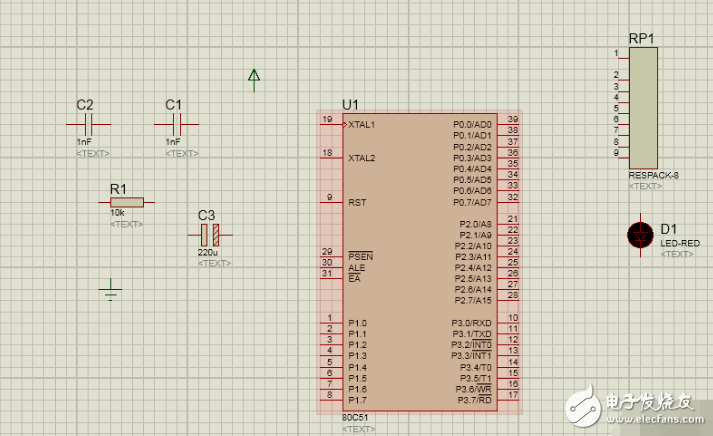Select pin 1 P1.0 on U1
Image resolution: width=713 pixels, height=436 pixels.
point(329,323)
